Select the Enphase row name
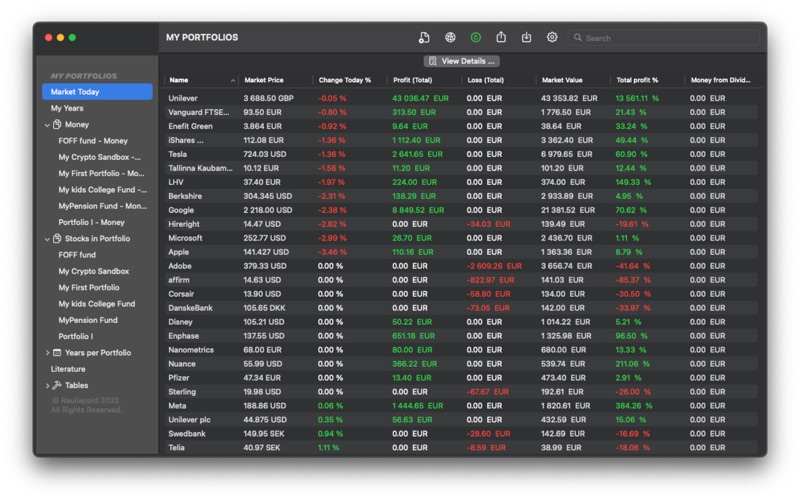This screenshot has height=500, width=800. tap(184, 336)
